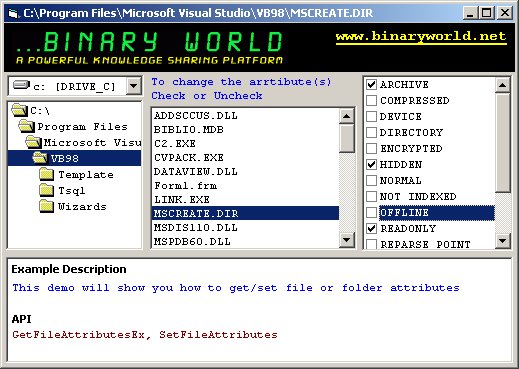The height and width of the screenshot is (369, 519).
Task: Uncheck the READONLY attribute checkbox
Action: tap(371, 228)
